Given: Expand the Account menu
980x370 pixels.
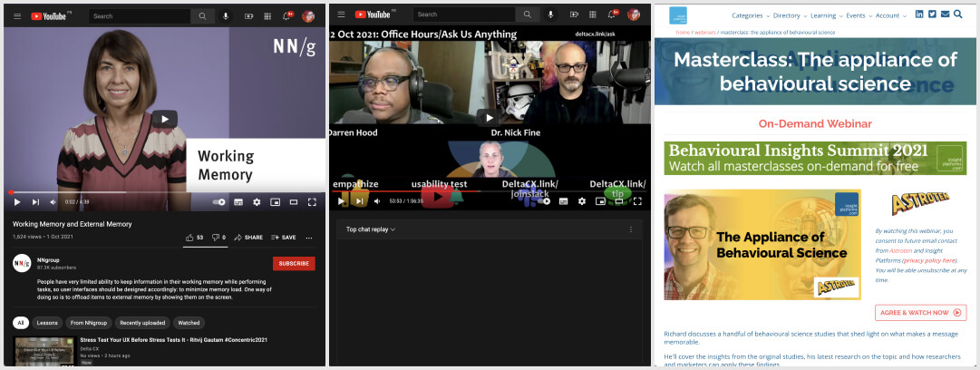Looking at the screenshot, I should [891, 15].
